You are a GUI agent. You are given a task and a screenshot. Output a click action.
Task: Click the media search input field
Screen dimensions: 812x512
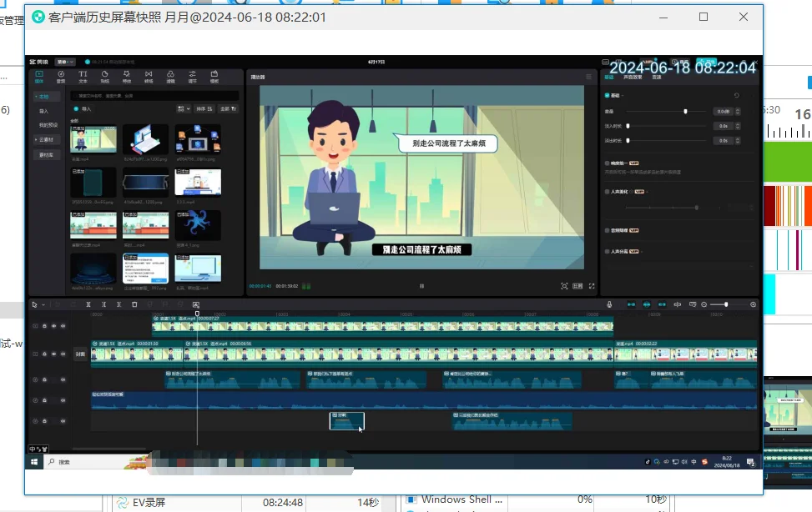click(x=154, y=96)
